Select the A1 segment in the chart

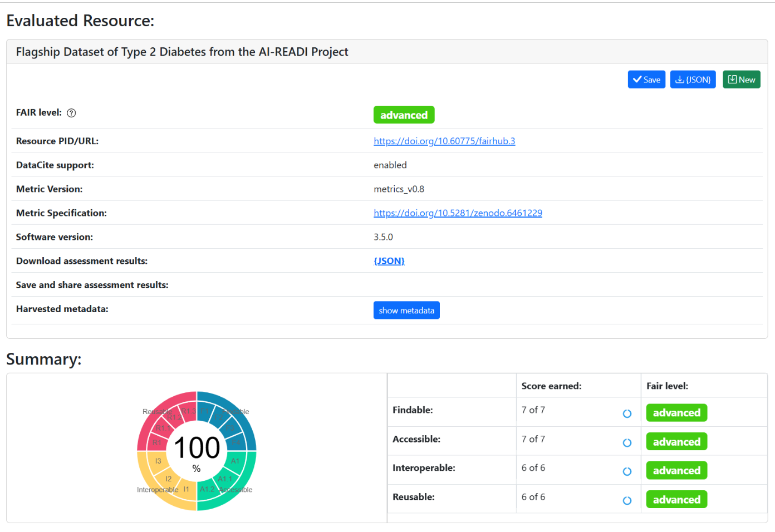click(236, 461)
